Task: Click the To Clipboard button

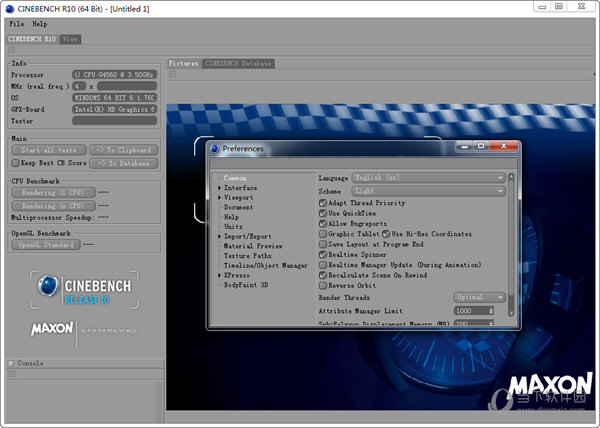Action: [124, 150]
